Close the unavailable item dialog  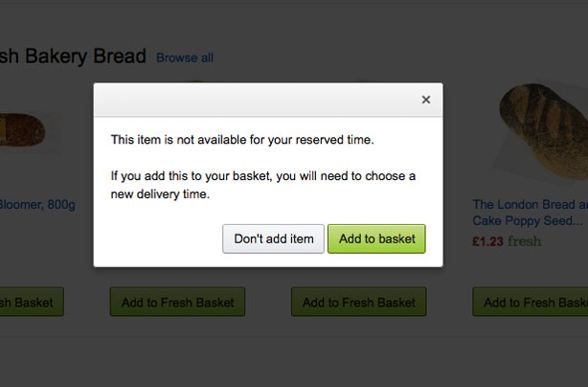click(426, 100)
